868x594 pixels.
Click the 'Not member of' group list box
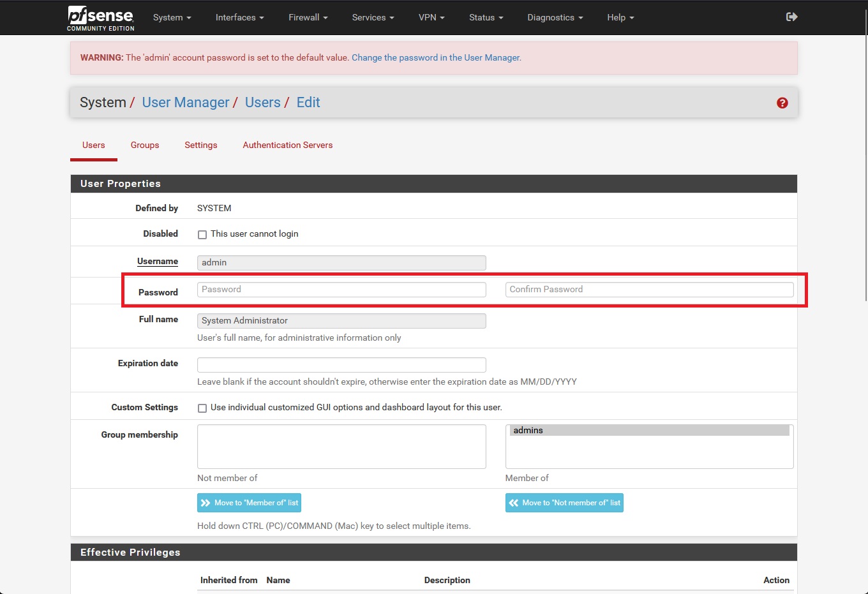tap(341, 447)
